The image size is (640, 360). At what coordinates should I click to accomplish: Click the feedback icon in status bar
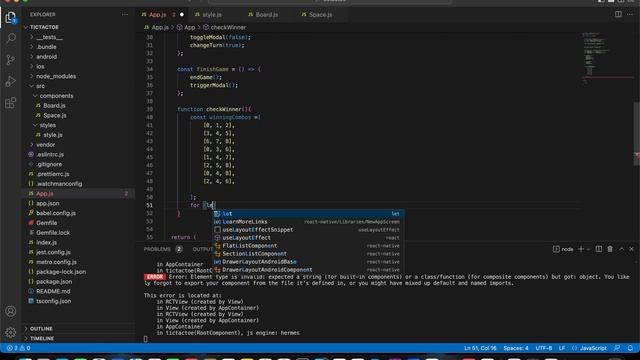617,348
